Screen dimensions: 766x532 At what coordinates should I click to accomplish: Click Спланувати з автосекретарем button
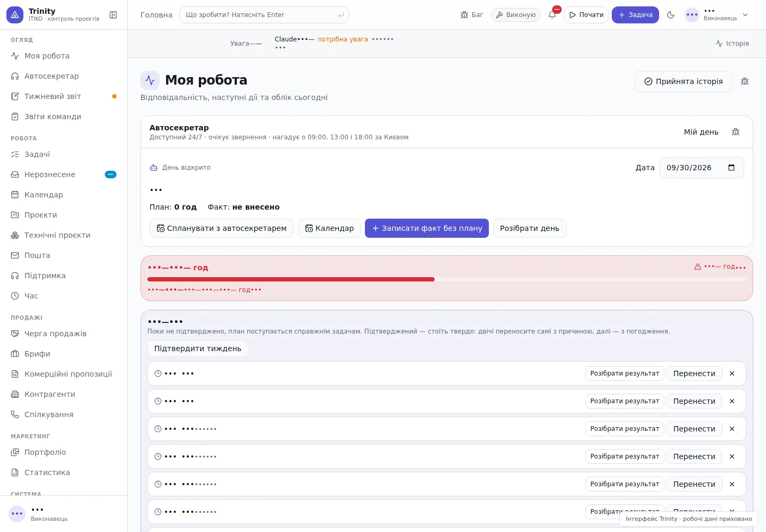pos(221,228)
